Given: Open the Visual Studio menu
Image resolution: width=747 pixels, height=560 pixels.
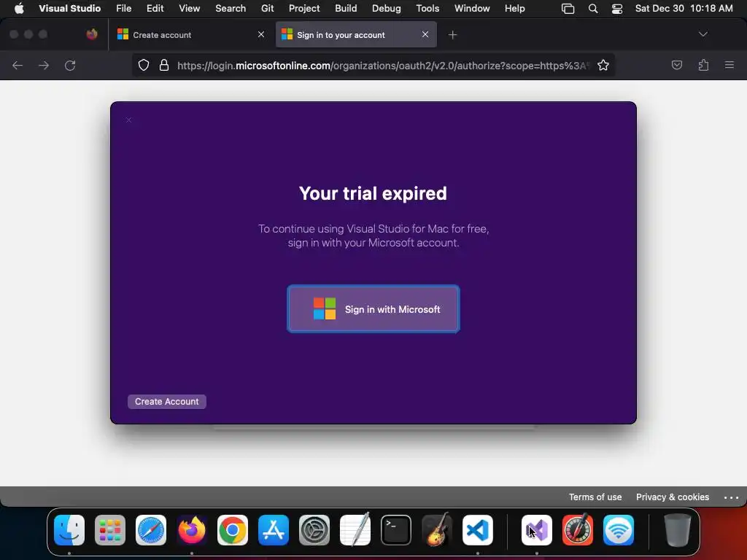Looking at the screenshot, I should click(x=69, y=8).
